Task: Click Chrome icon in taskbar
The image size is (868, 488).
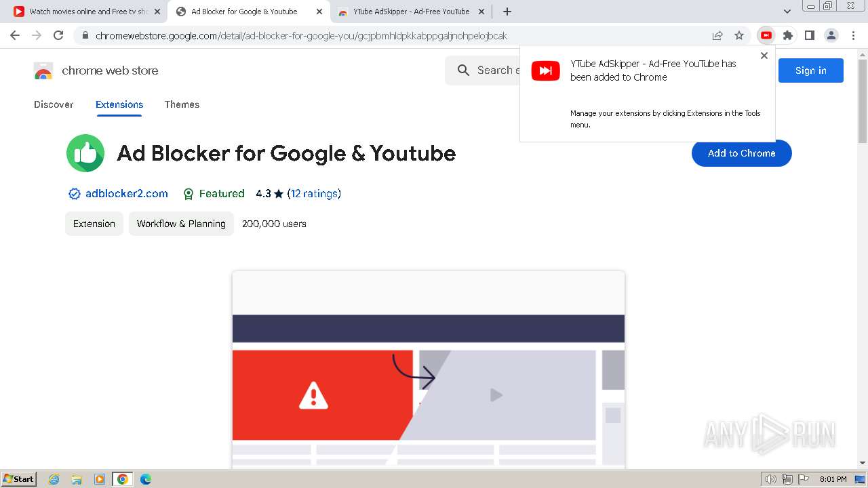Action: click(122, 479)
